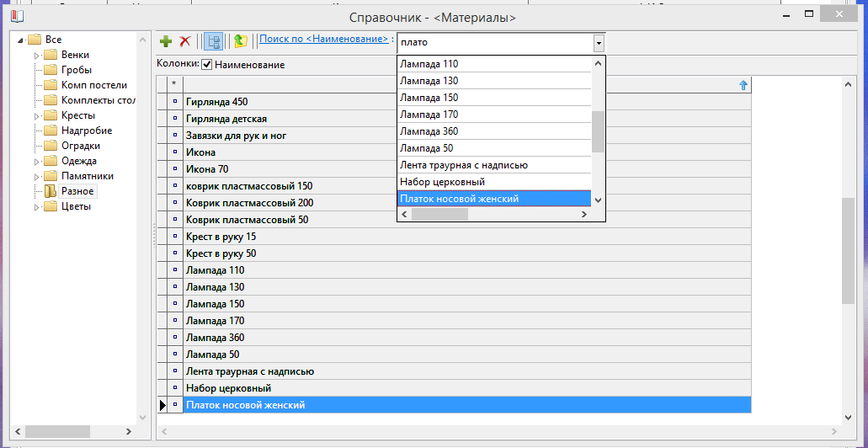The width and height of the screenshot is (868, 448).
Task: Click the Памятники folder icon
Action: click(x=51, y=176)
